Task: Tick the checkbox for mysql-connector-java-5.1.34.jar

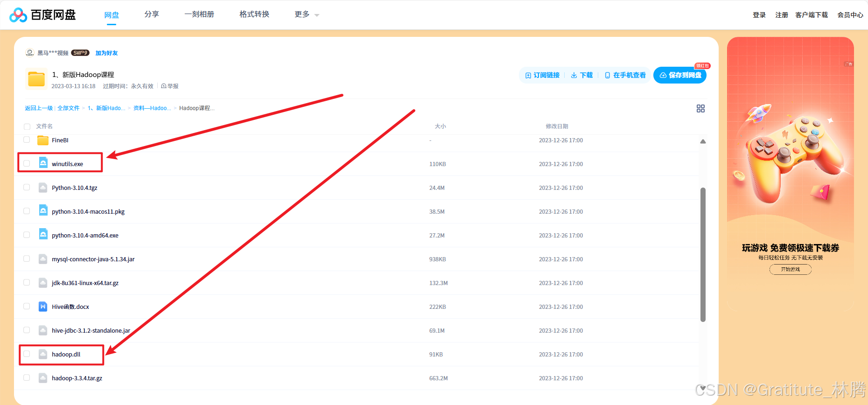Action: (27, 258)
